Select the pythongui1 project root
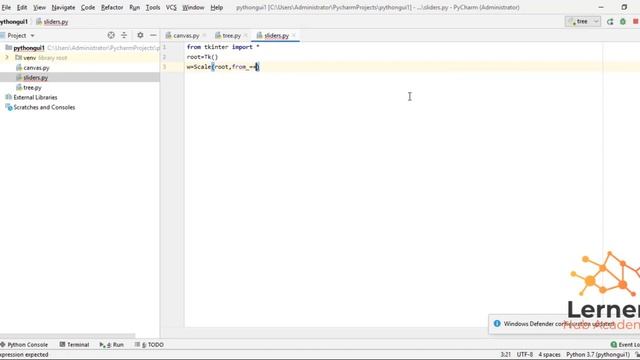640x360 pixels. coord(29,48)
